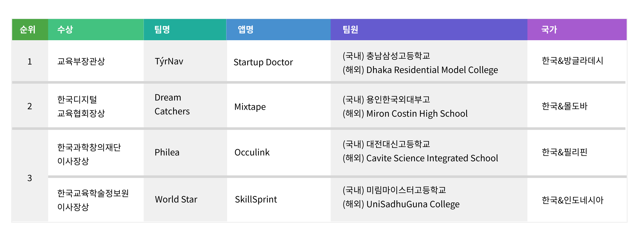Select Miron Costin High School text
Screen dimensions: 644x238
[417, 114]
